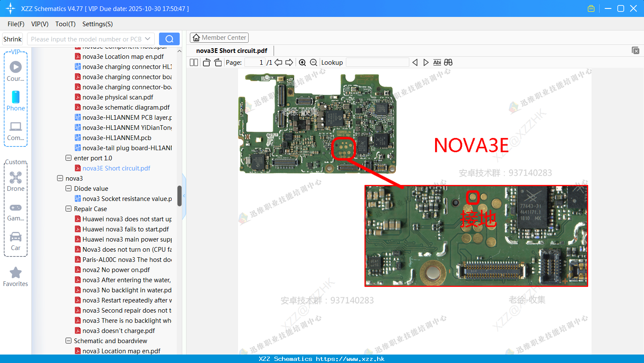Click the Lookup text field

[x=377, y=63]
